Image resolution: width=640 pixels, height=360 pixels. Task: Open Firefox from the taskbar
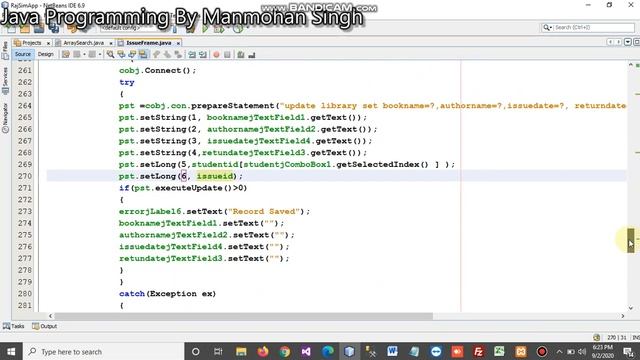[x=263, y=351]
